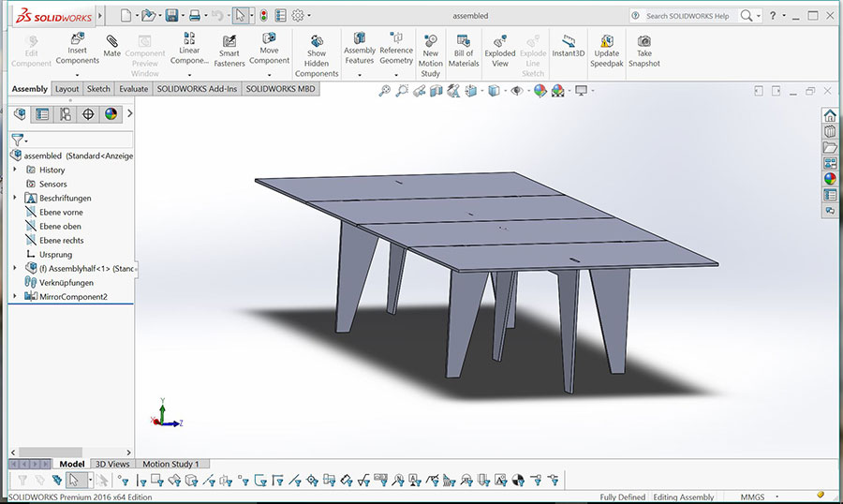Click the Print icon
Image resolution: width=843 pixels, height=504 pixels.
pos(195,16)
